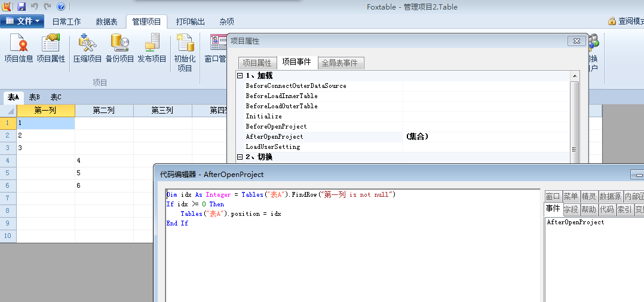The image size is (644, 302).
Task: Select 事件 tab in code editor
Action: tap(553, 209)
